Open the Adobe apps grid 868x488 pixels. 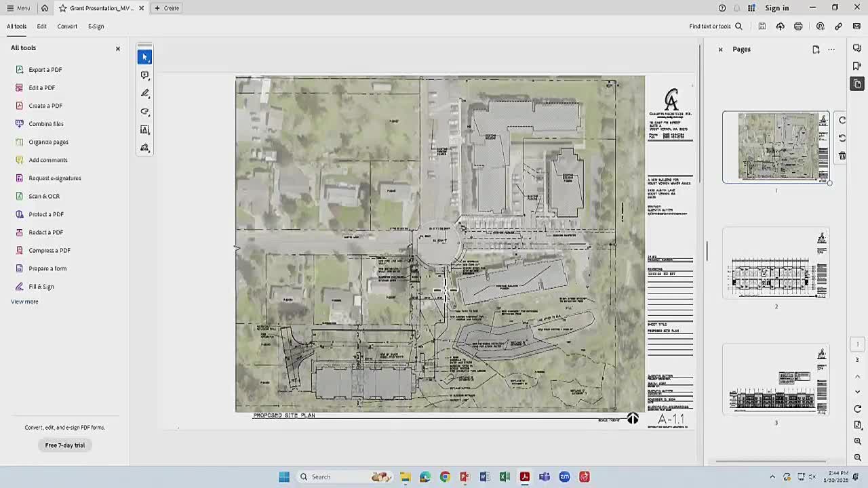(751, 8)
